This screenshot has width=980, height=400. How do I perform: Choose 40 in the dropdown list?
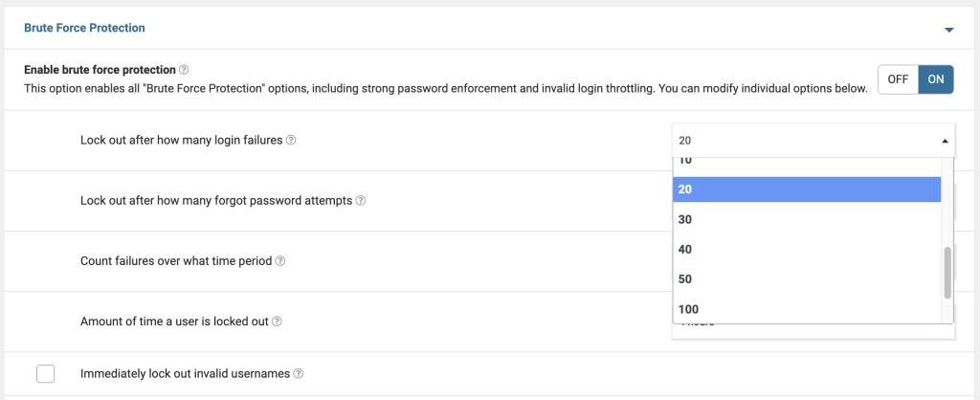(x=685, y=249)
